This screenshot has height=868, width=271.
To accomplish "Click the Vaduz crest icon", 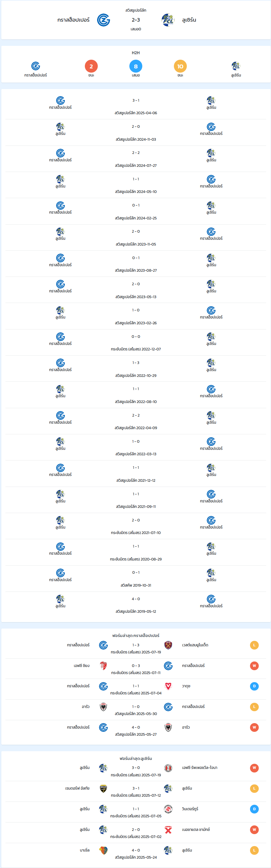I will pos(168,686).
